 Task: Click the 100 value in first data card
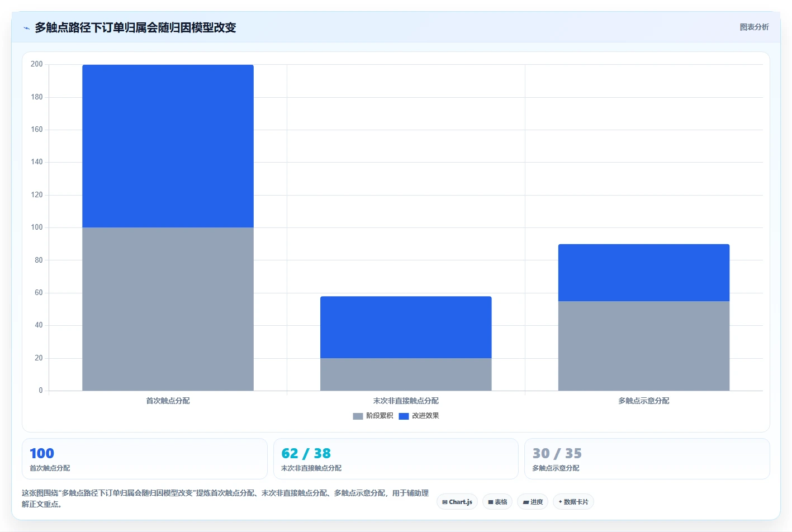(42, 453)
